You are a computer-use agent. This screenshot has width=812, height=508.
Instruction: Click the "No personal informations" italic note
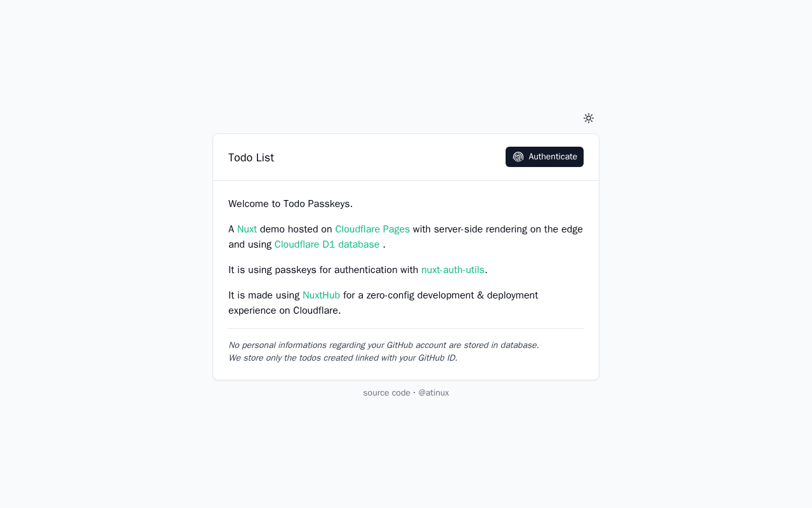coord(383,345)
